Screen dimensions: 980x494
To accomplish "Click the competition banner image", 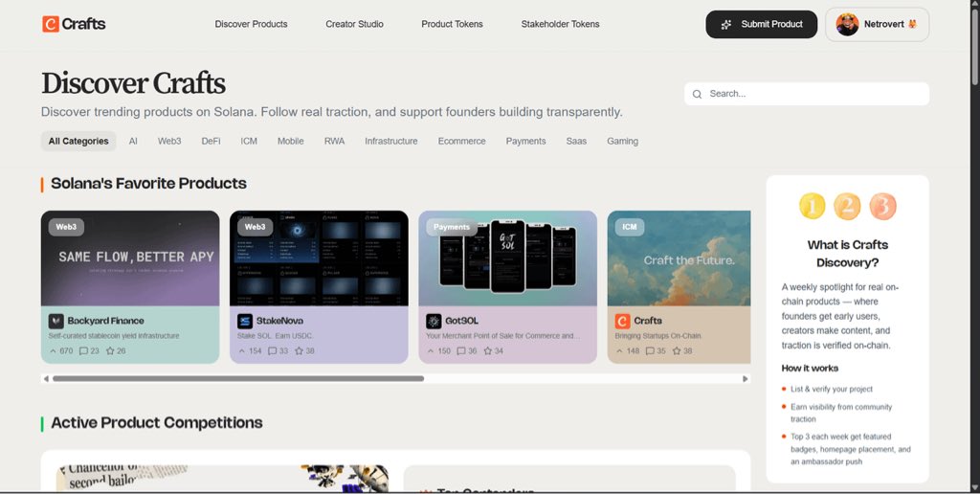I will click(x=222, y=479).
